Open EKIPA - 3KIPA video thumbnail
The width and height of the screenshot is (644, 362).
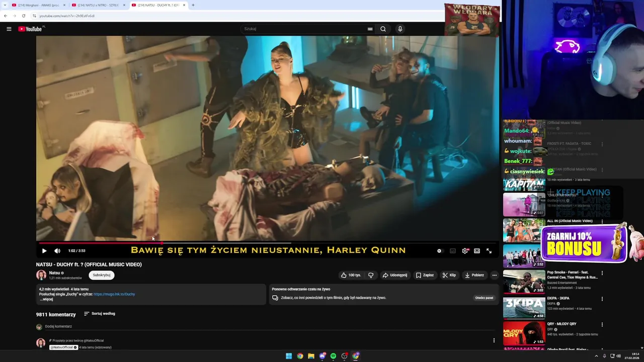pyautogui.click(x=524, y=308)
